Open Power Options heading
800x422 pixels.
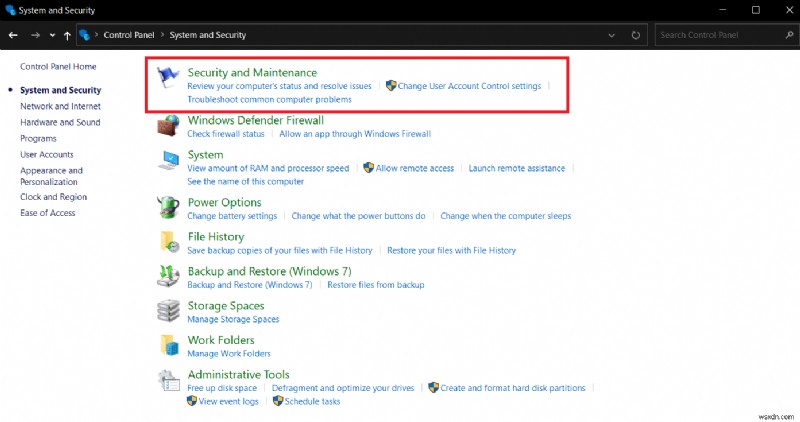pos(224,203)
